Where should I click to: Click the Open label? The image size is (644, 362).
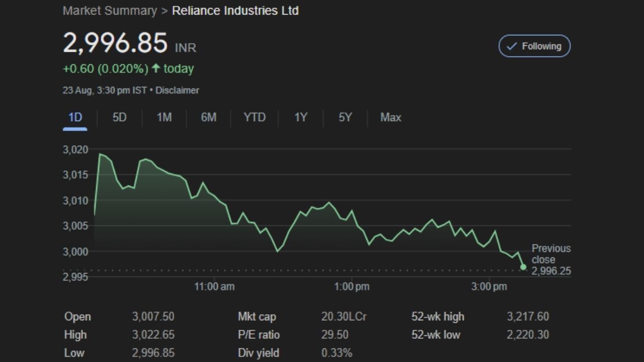[x=77, y=317]
